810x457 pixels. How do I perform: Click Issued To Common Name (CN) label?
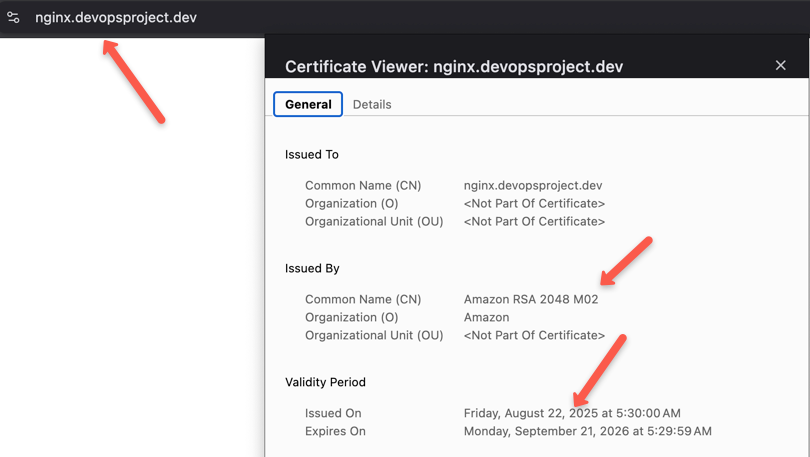(x=363, y=185)
